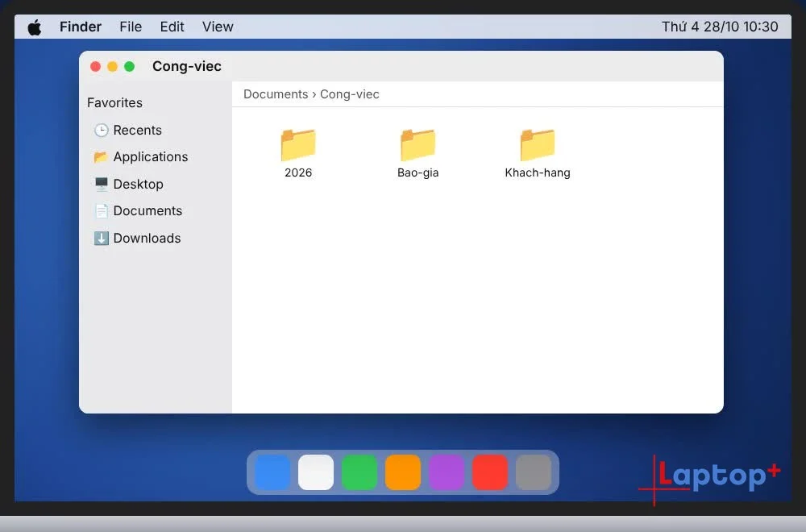Screen dimensions: 806x532
Task: Click the Khach-hang folder name label
Action: click(538, 172)
